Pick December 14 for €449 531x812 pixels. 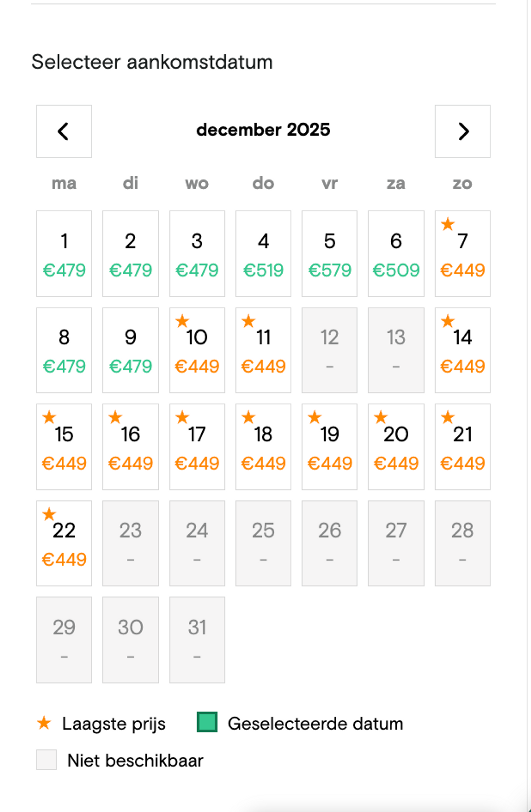coord(462,350)
